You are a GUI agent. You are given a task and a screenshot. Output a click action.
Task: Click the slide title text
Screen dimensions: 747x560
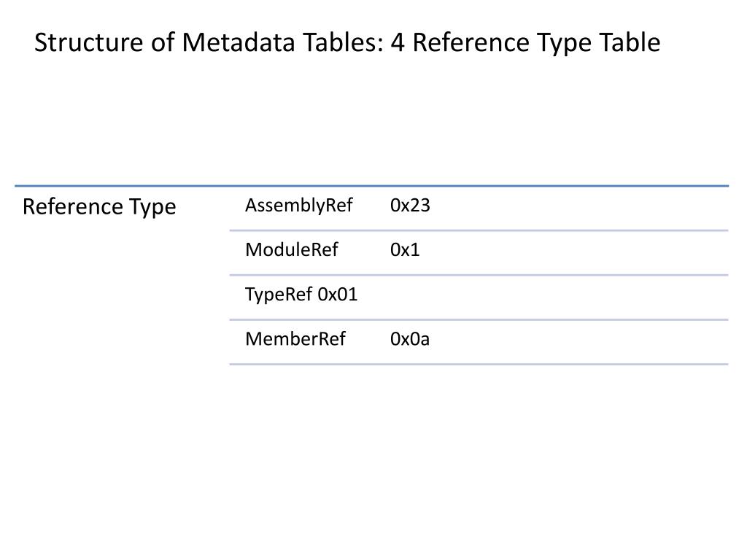click(347, 42)
